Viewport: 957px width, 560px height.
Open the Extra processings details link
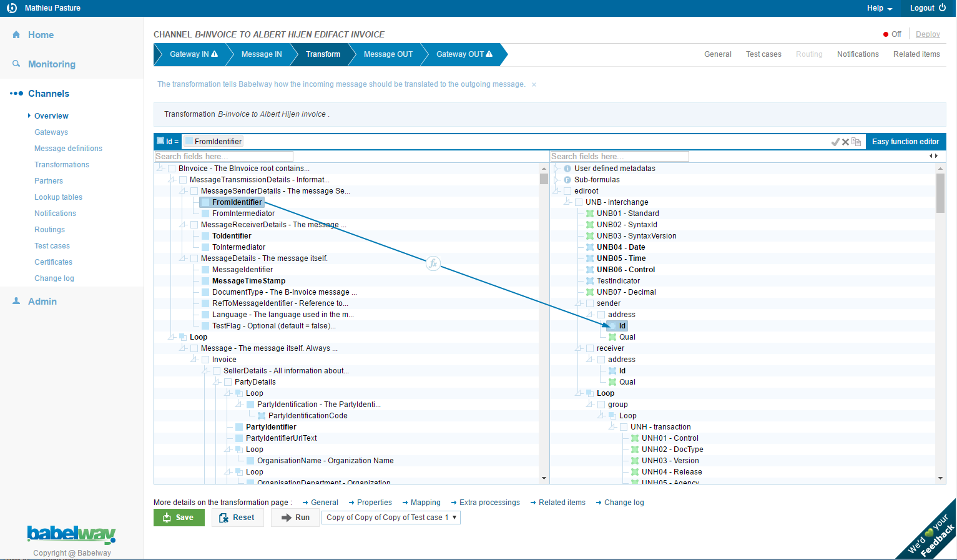click(x=489, y=503)
